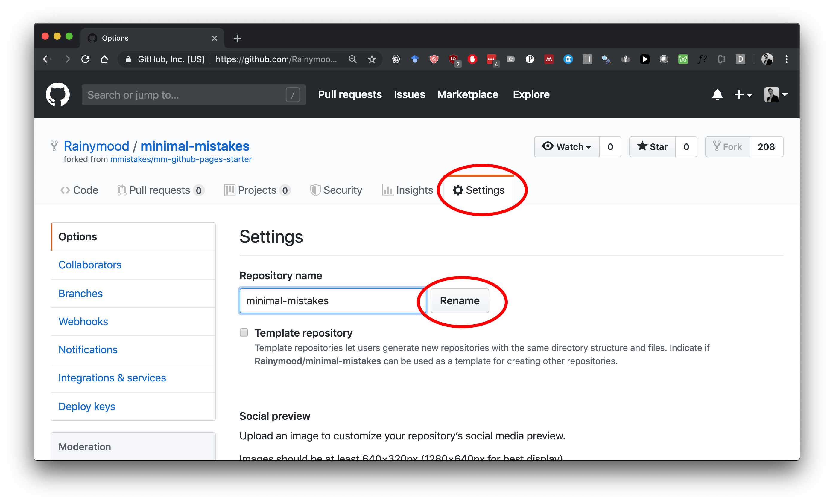The image size is (833, 504).
Task: Reload the page
Action: click(85, 59)
